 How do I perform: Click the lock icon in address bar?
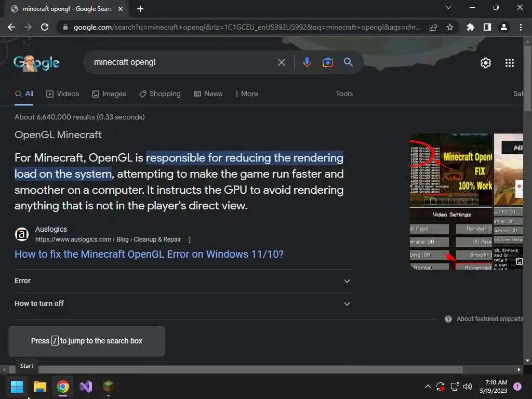point(65,27)
